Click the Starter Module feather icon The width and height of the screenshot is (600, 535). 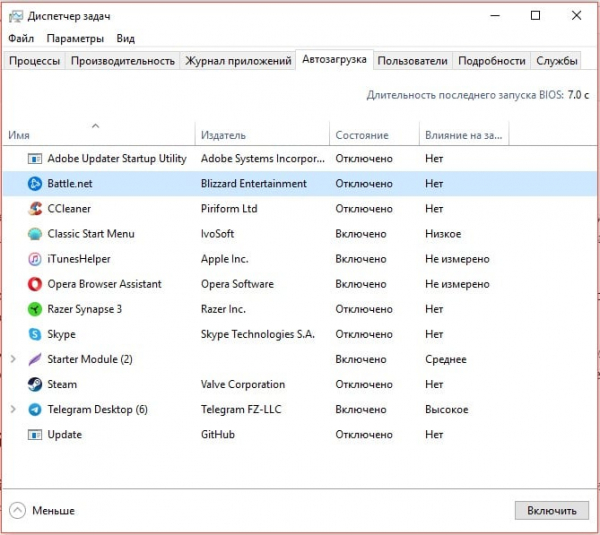35,359
